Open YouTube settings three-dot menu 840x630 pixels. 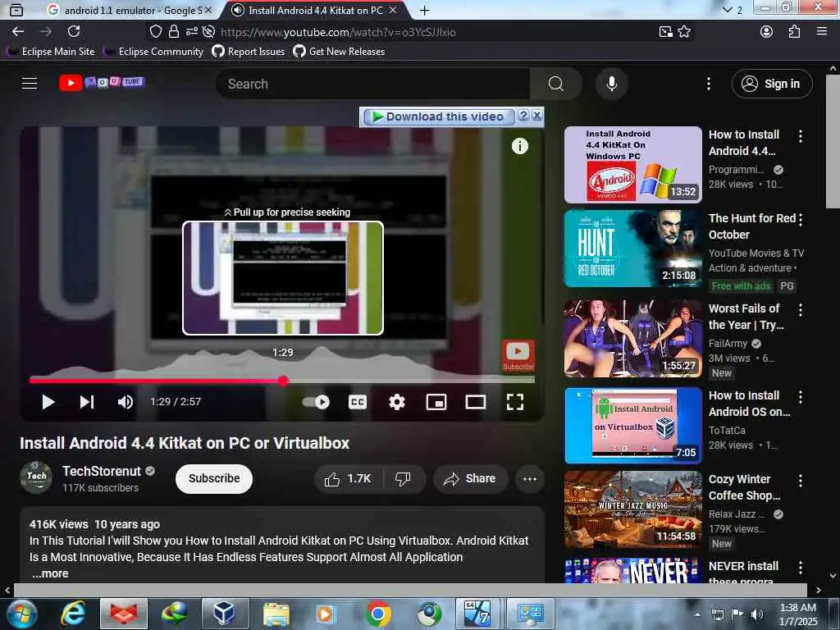point(708,84)
